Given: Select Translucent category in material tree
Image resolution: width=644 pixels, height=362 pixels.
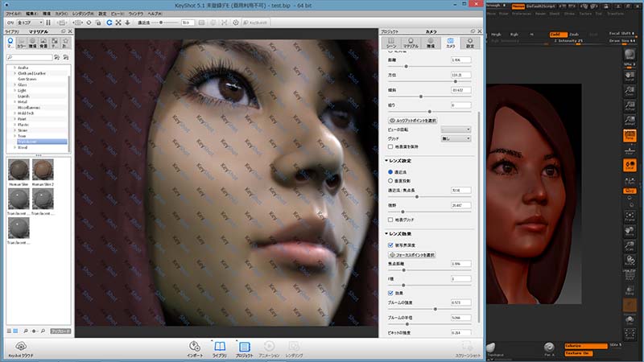Looking at the screenshot, I should (x=41, y=142).
